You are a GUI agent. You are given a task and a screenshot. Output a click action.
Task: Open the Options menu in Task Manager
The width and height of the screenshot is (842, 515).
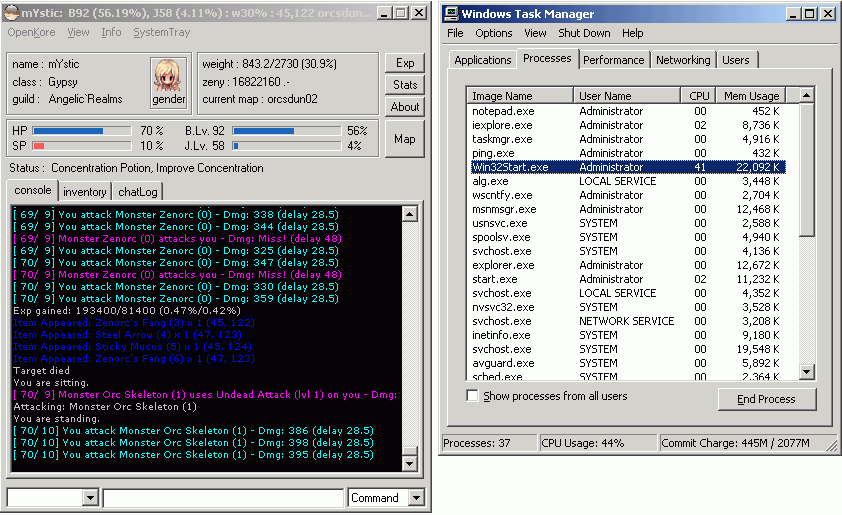(493, 33)
